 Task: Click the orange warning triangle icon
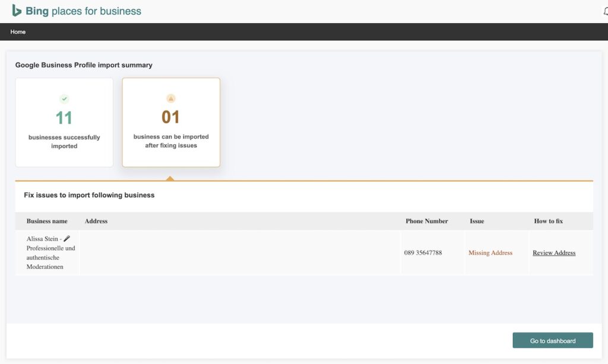170,99
